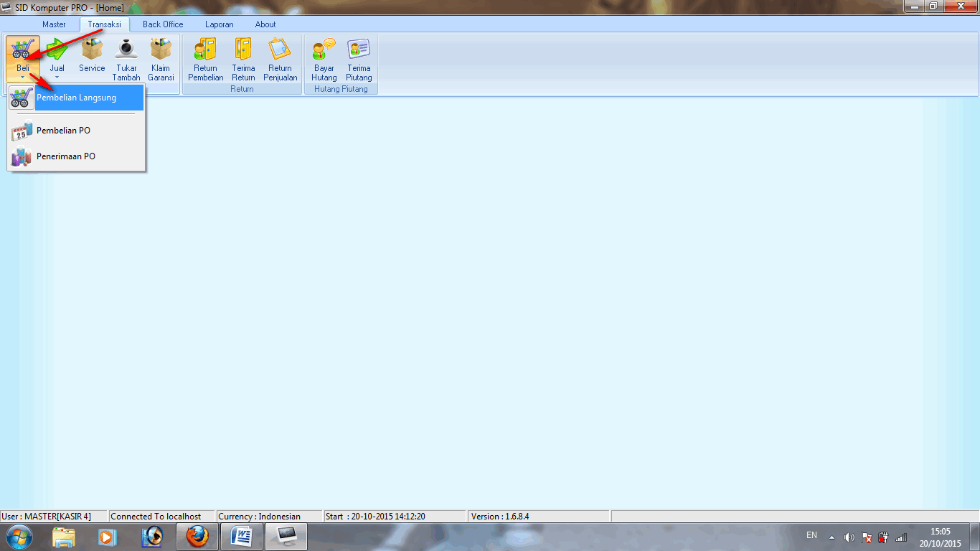980x551 pixels.
Task: Click the Return Pembelian icon
Action: coord(205,50)
